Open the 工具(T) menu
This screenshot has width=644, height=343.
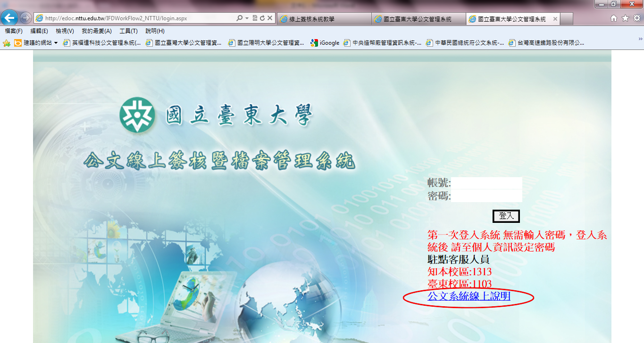pyautogui.click(x=128, y=31)
